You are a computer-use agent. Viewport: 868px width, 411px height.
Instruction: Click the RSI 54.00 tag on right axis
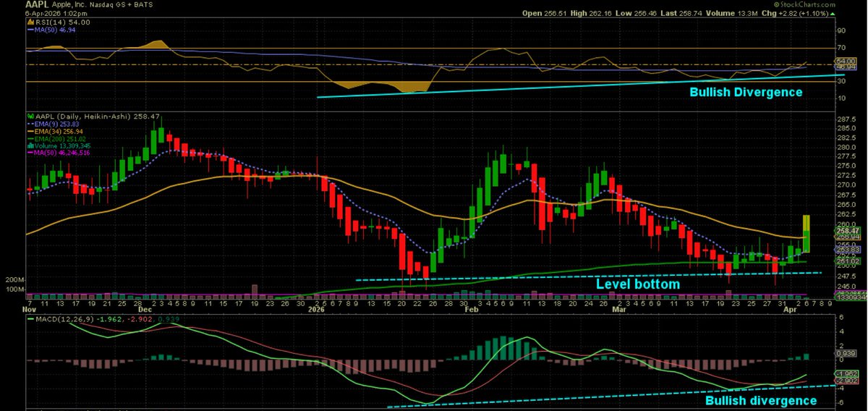tap(845, 60)
